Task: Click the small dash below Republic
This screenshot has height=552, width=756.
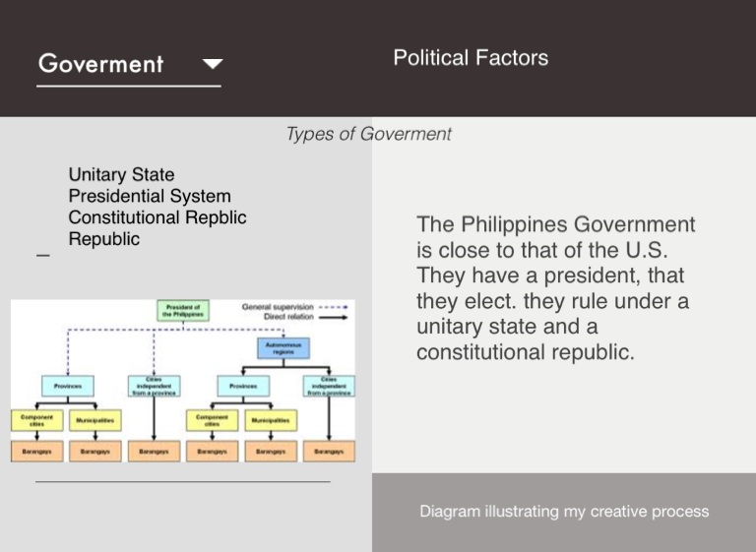Action: click(x=42, y=256)
